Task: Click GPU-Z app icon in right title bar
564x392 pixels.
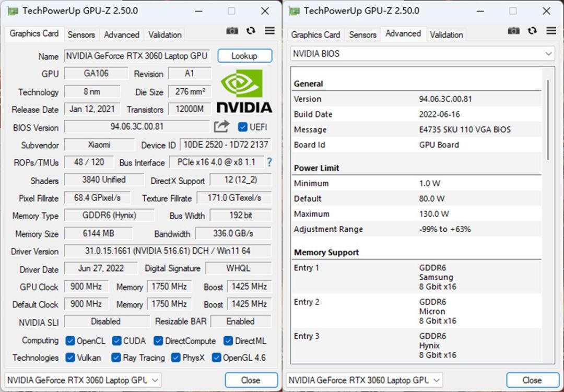Action: 294,11
